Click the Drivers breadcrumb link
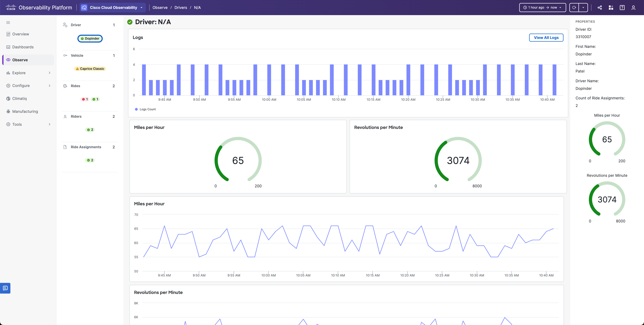This screenshot has width=644, height=325. point(180,8)
